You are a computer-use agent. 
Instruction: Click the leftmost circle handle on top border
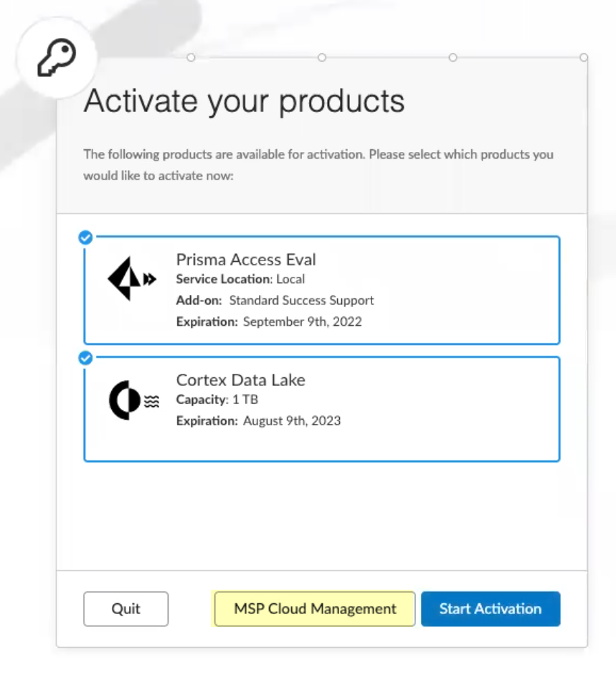pos(191,57)
